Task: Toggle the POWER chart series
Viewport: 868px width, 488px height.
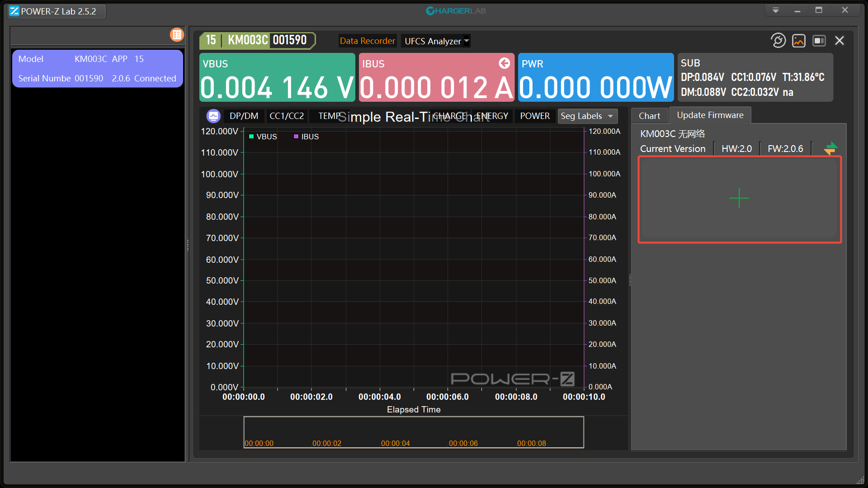Action: (x=535, y=116)
